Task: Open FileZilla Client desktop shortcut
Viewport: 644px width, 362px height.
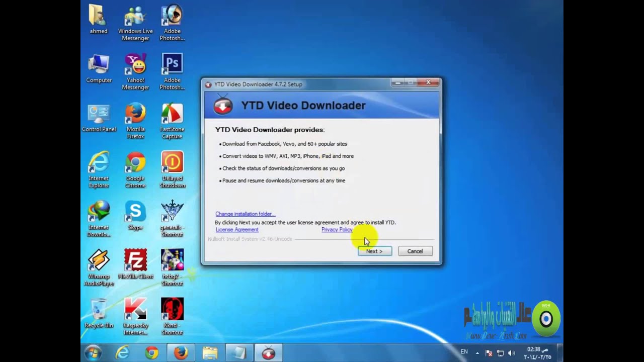Action: coord(135,264)
